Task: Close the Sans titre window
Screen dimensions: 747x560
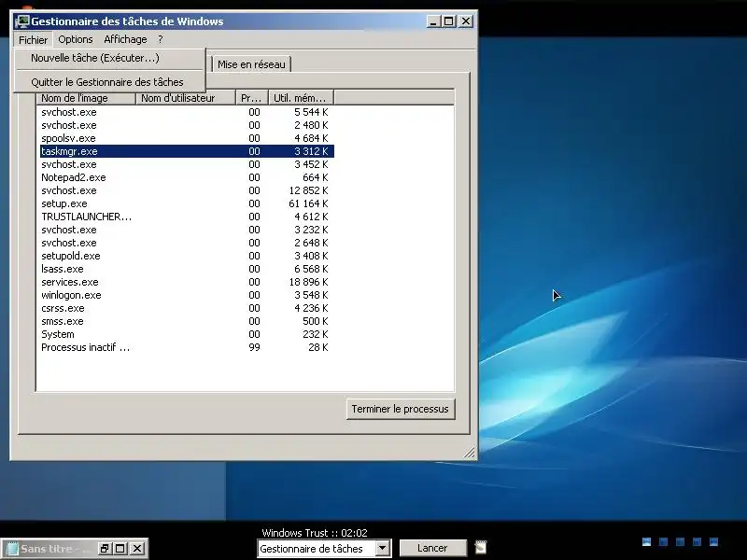Action: (x=137, y=549)
